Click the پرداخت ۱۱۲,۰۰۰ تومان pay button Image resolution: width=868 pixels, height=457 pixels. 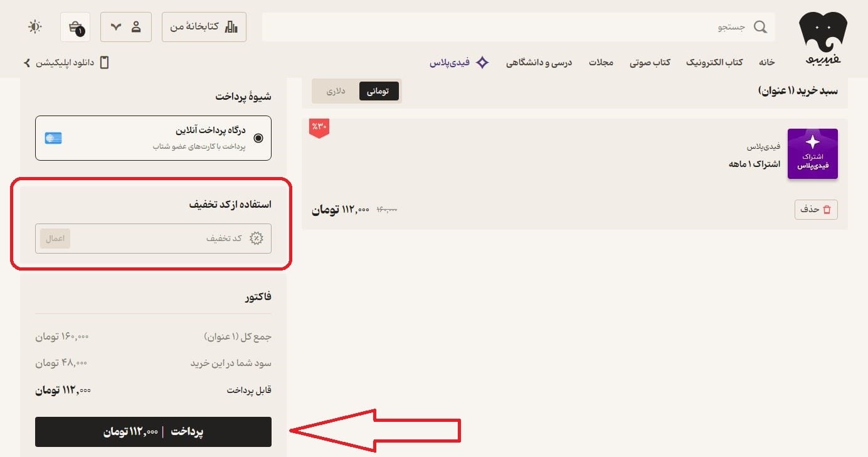pyautogui.click(x=153, y=432)
